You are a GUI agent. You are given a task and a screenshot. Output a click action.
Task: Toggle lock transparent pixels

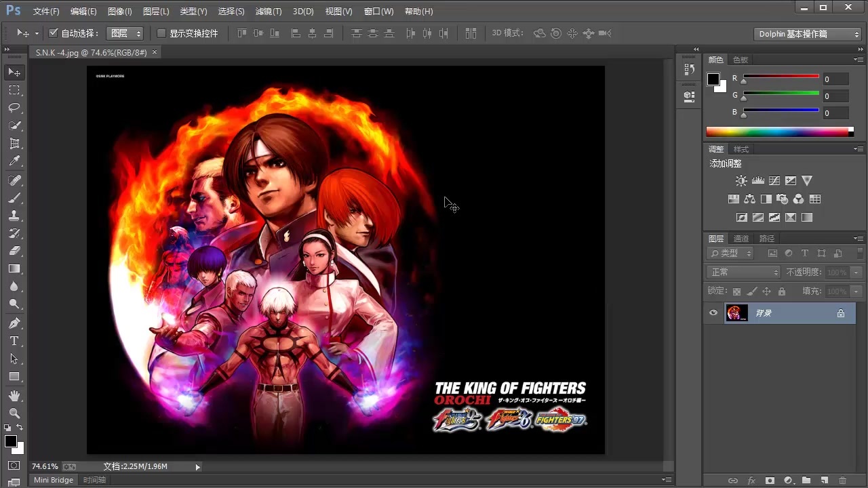736,291
